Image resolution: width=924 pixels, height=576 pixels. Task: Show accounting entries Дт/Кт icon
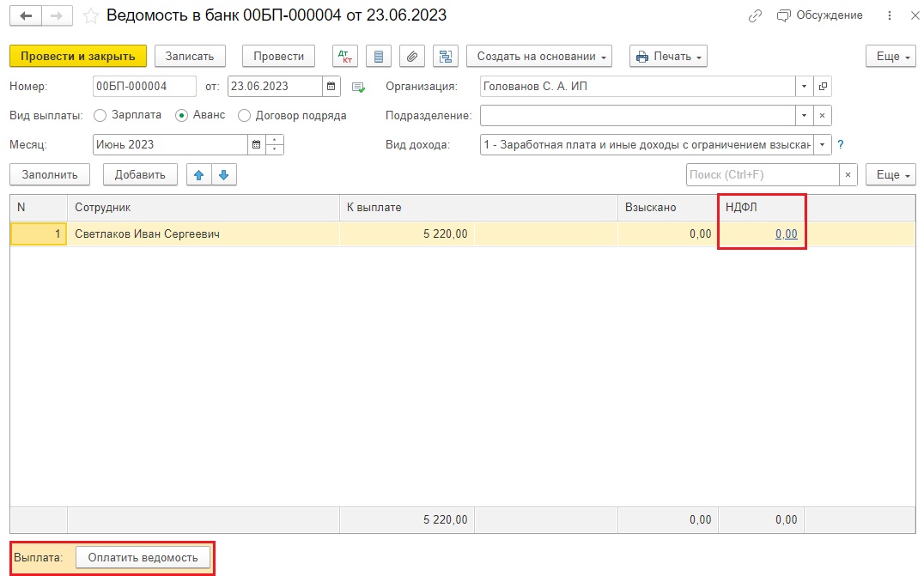pyautogui.click(x=344, y=57)
